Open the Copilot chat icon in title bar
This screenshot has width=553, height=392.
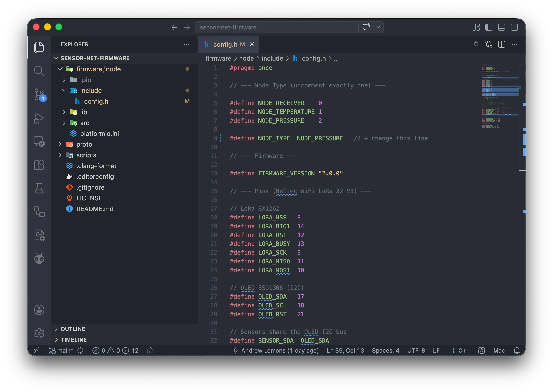pos(367,27)
